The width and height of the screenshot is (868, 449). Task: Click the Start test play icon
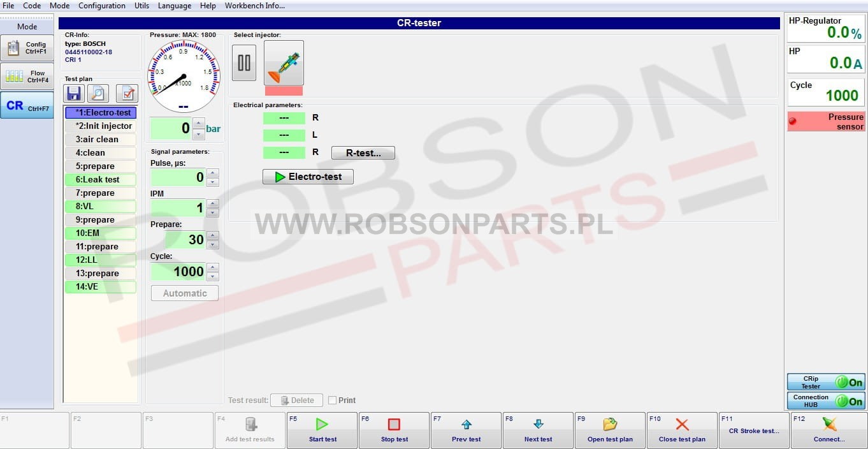pos(322,425)
